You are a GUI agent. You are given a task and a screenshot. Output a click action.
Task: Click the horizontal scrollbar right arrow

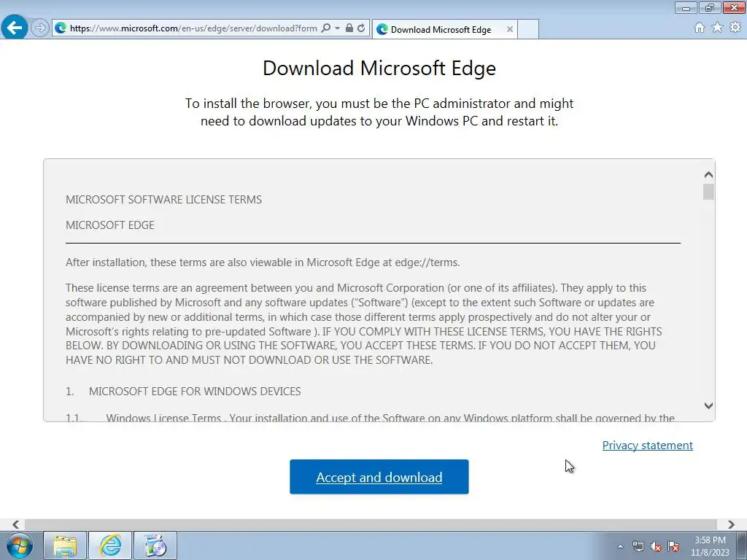[x=731, y=524]
